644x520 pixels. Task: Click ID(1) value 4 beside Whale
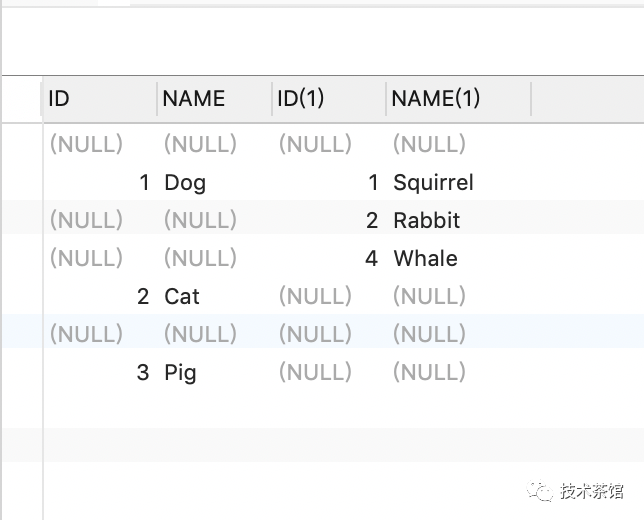pyautogui.click(x=371, y=258)
